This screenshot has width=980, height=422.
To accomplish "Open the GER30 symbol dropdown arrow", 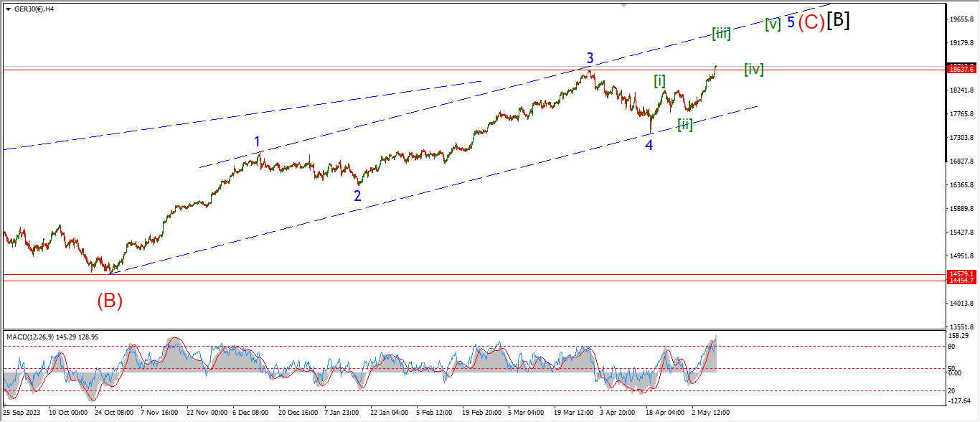I will (7, 9).
